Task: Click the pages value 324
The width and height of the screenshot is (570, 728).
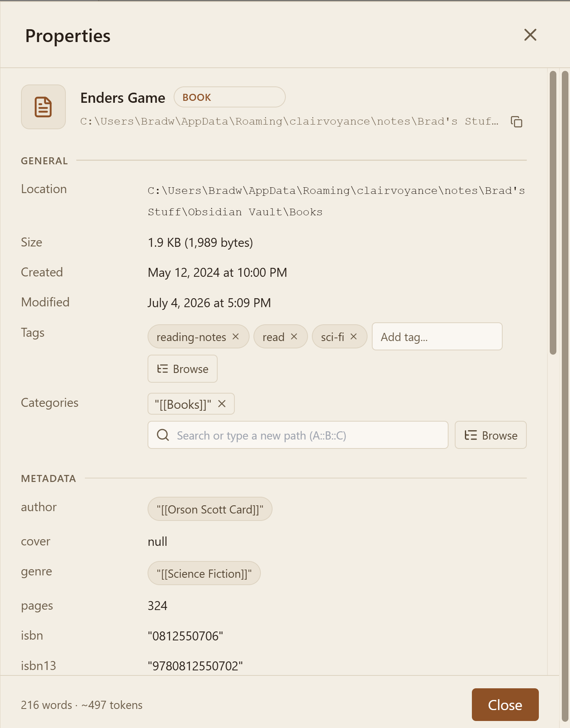Action: click(x=157, y=605)
